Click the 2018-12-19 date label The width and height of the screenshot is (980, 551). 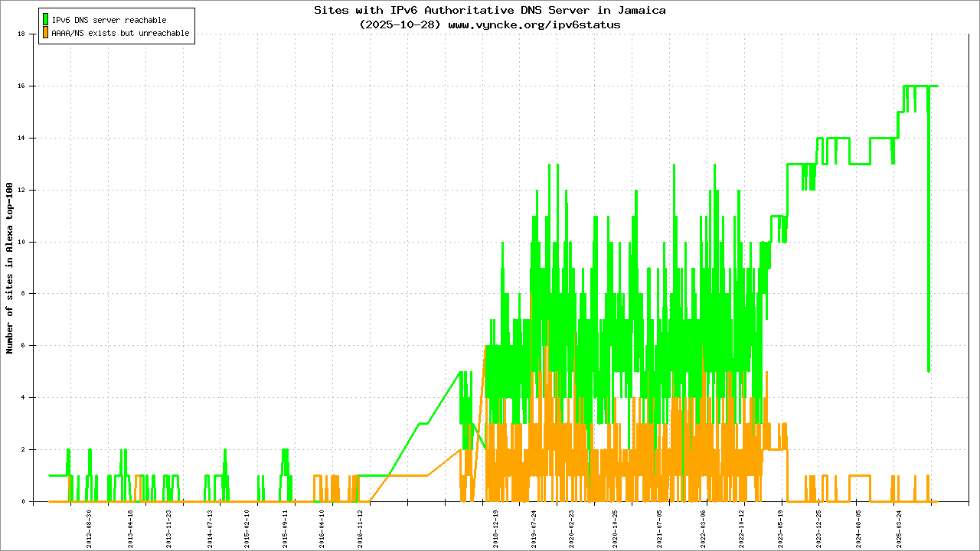point(495,527)
